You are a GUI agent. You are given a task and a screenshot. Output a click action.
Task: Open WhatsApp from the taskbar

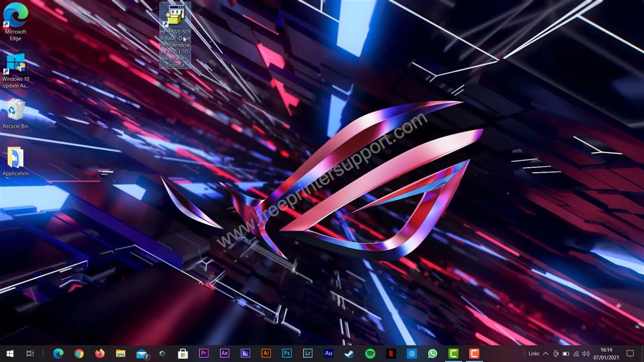433,353
